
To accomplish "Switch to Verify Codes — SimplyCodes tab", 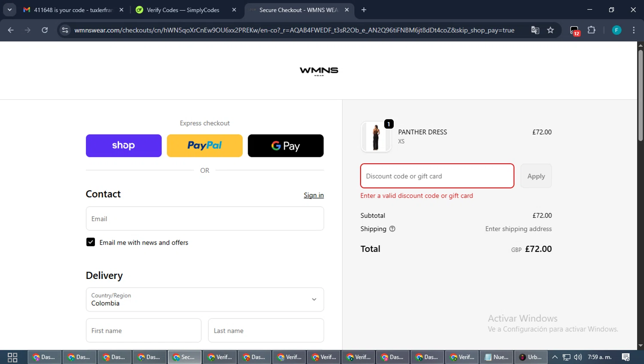I will click(x=182, y=10).
